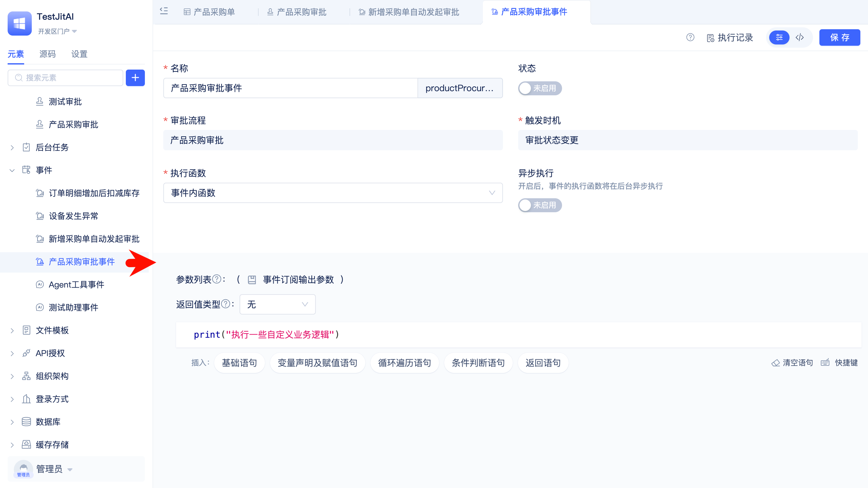This screenshot has height=488, width=868.
Task: Click the 搜索元素 search field
Action: 65,78
